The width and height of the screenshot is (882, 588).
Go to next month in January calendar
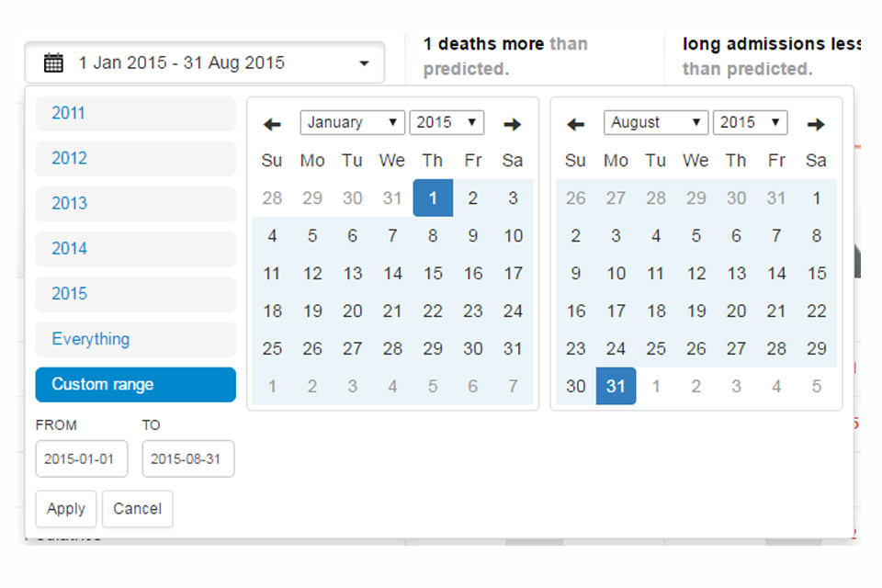pos(513,124)
